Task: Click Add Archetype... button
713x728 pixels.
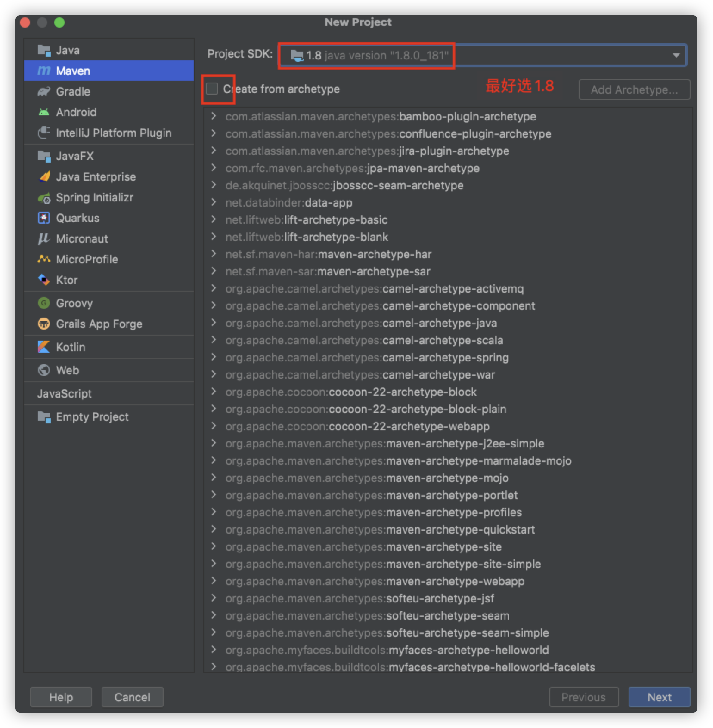Action: (x=634, y=89)
